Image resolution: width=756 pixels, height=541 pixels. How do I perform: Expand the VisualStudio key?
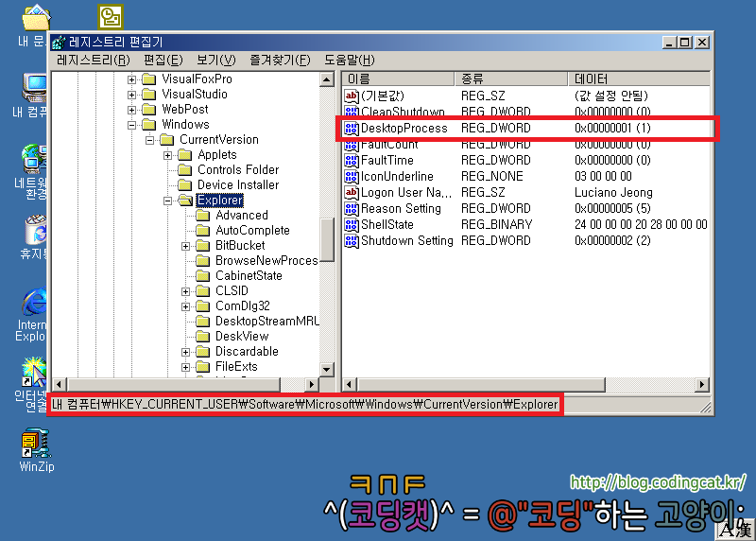click(x=131, y=95)
